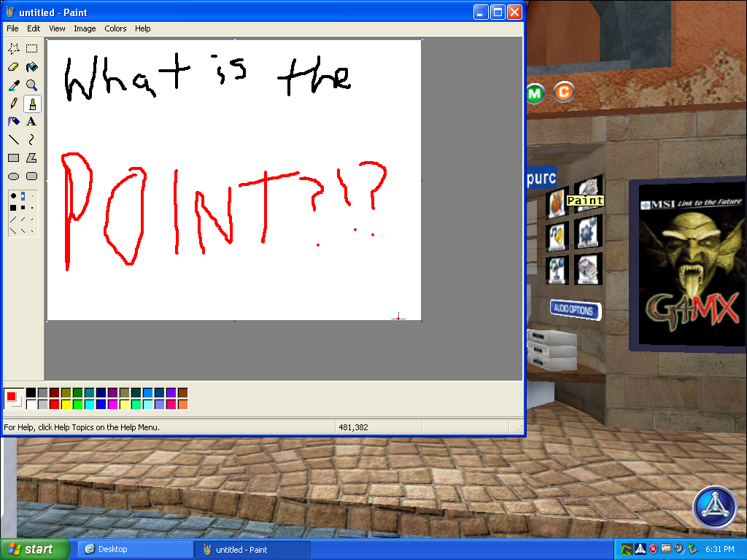Pick the bright green color swatch
The height and width of the screenshot is (560, 747).
[77, 404]
